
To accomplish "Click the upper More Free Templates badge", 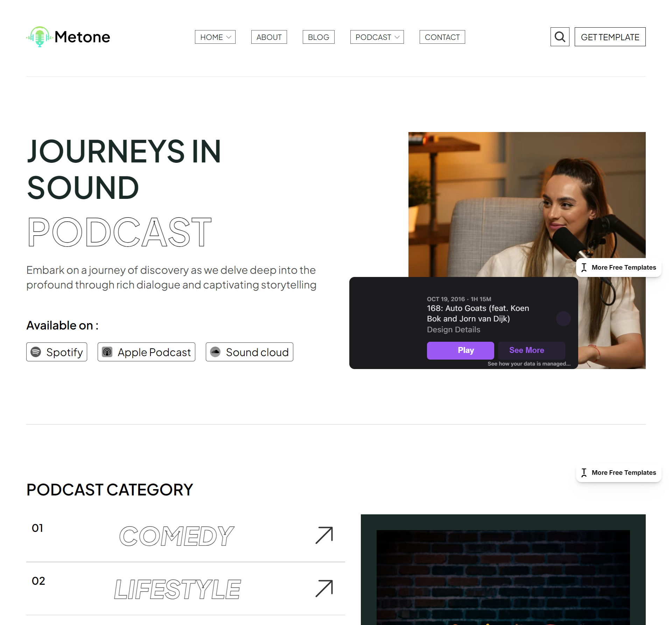I will click(x=618, y=268).
